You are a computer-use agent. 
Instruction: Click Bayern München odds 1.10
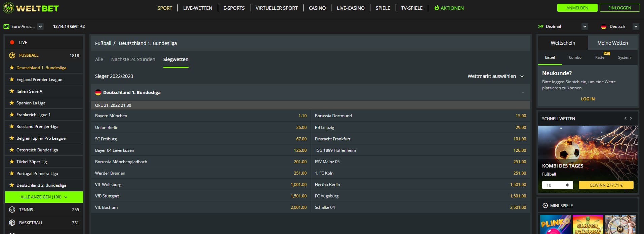(x=303, y=115)
